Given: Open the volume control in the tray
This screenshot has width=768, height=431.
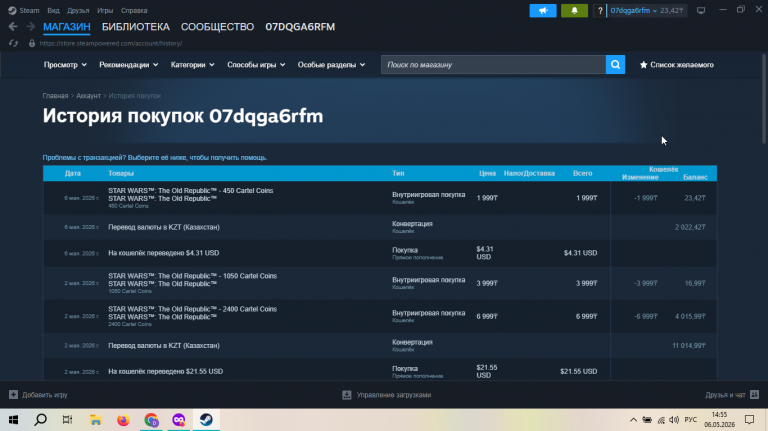Looking at the screenshot, I should [x=674, y=420].
